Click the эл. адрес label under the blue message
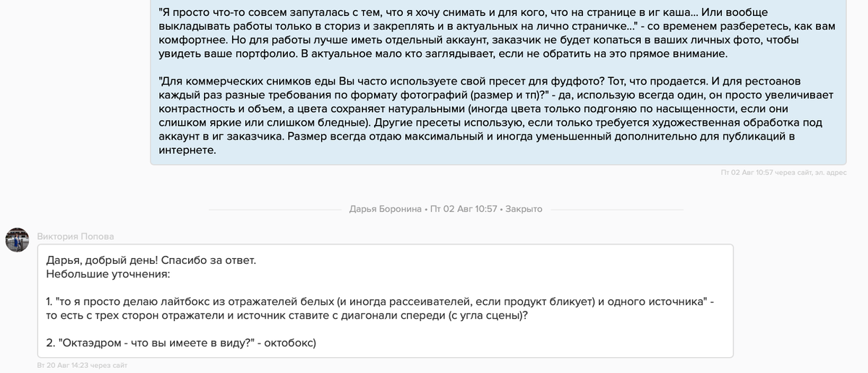Screen dimensions: 868x373 tap(830, 173)
